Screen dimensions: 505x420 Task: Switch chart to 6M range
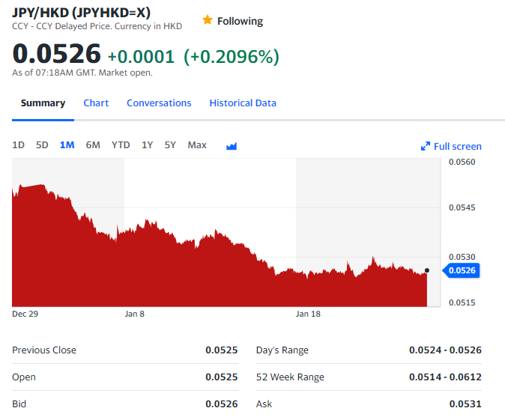[93, 145]
